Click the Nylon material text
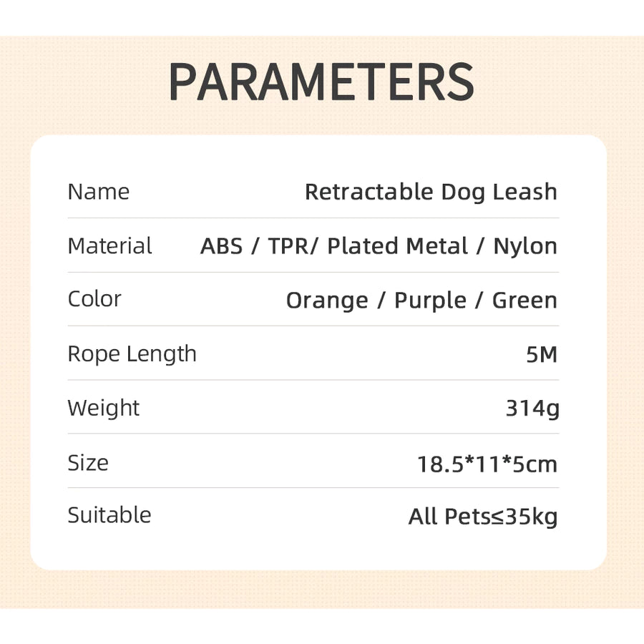Screen dimensions: 644x644 (525, 246)
